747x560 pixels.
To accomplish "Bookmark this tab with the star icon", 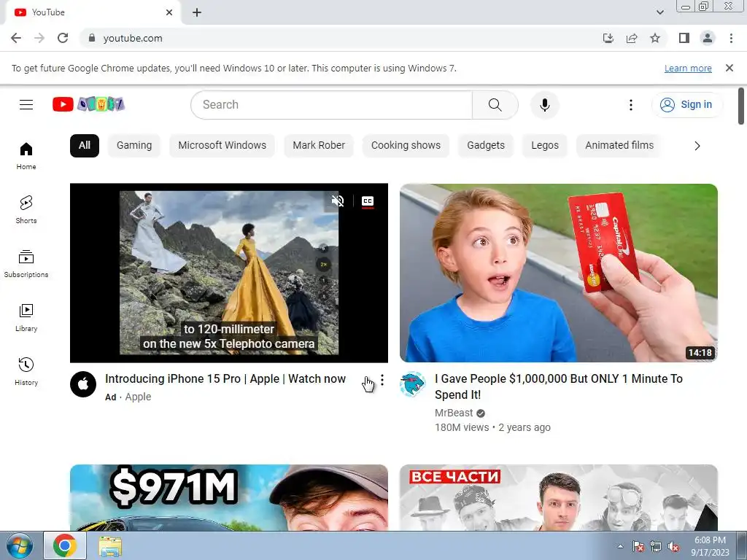I will (655, 38).
